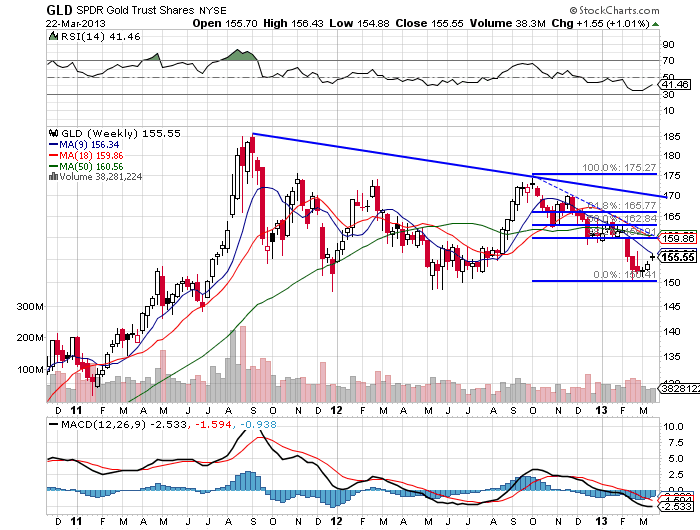Click the 200M volume axis label
Viewport: 700px width, 530px height.
tap(30, 338)
